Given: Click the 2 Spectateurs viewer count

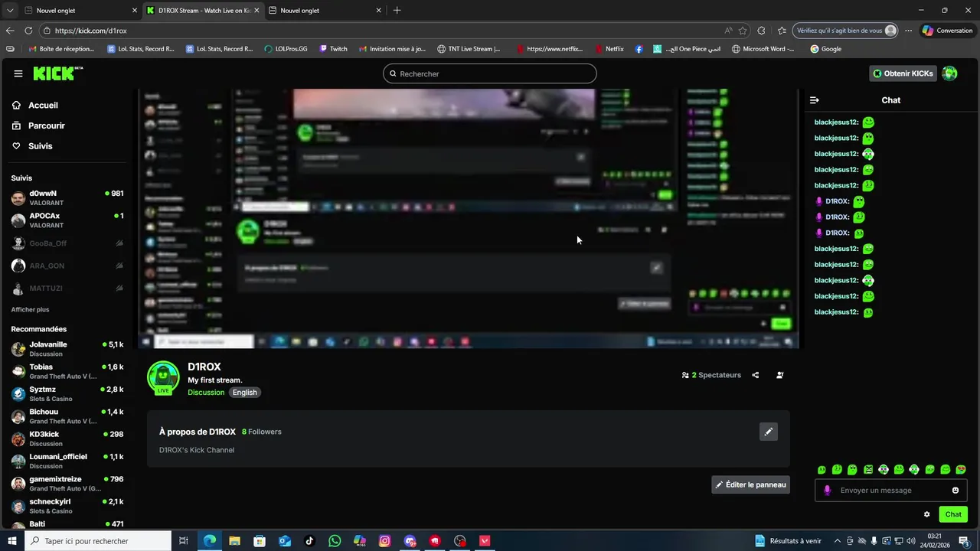Looking at the screenshot, I should tap(711, 375).
